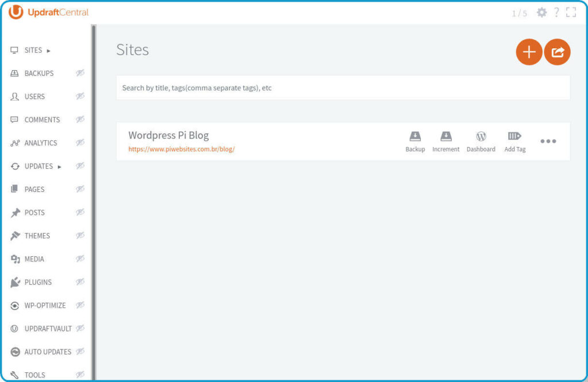Start an Increment backup for the site

coord(446,141)
